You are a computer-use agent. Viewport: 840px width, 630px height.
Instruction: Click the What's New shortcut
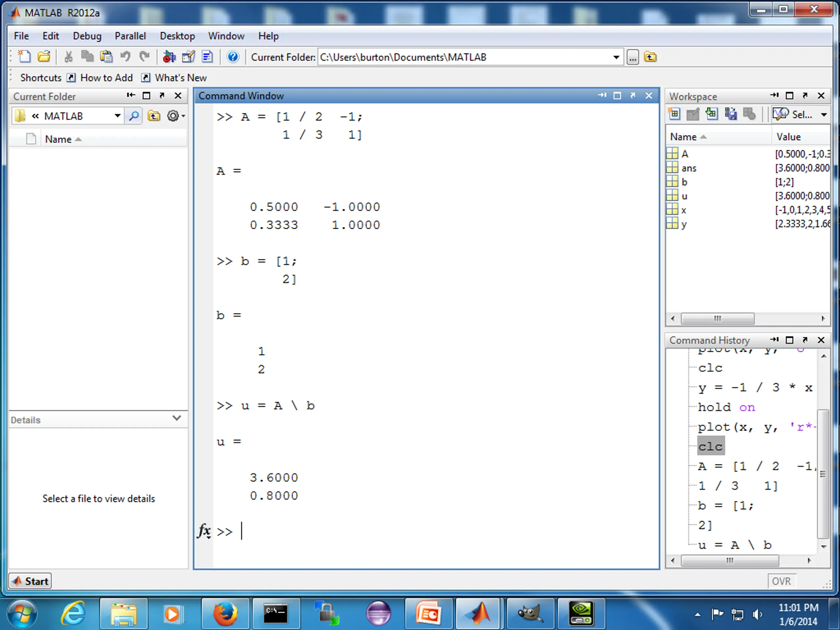(x=174, y=78)
